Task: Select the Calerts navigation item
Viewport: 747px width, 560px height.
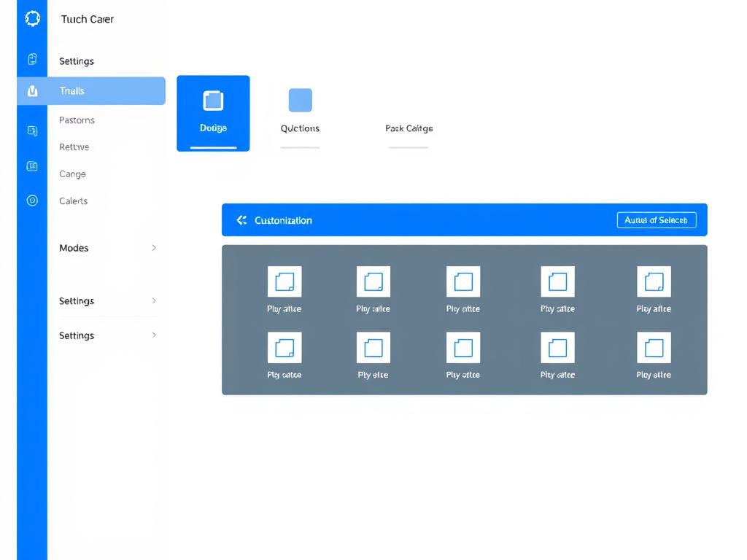Action: click(x=73, y=201)
